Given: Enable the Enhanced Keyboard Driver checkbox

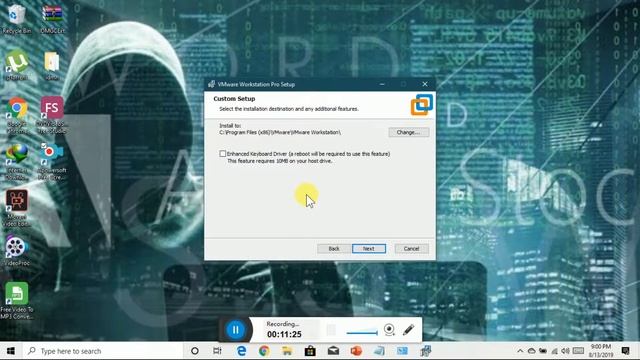Looking at the screenshot, I should pos(222,154).
